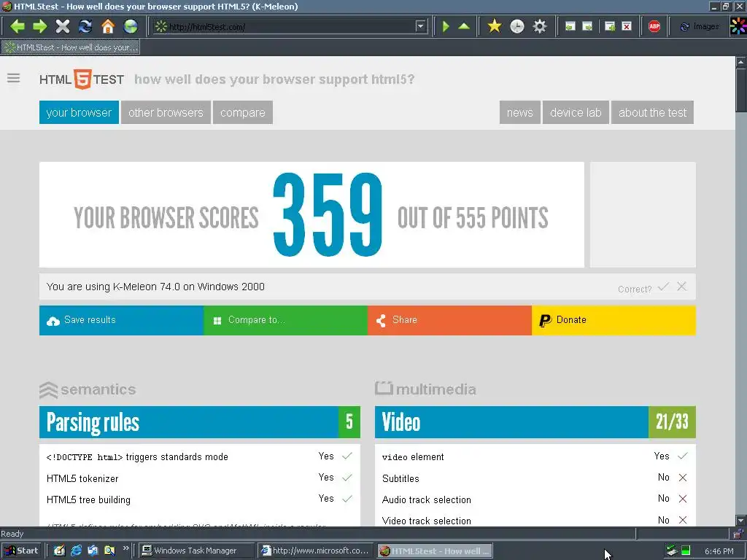Image resolution: width=747 pixels, height=560 pixels.
Task: Click the Save results button
Action: click(x=122, y=321)
